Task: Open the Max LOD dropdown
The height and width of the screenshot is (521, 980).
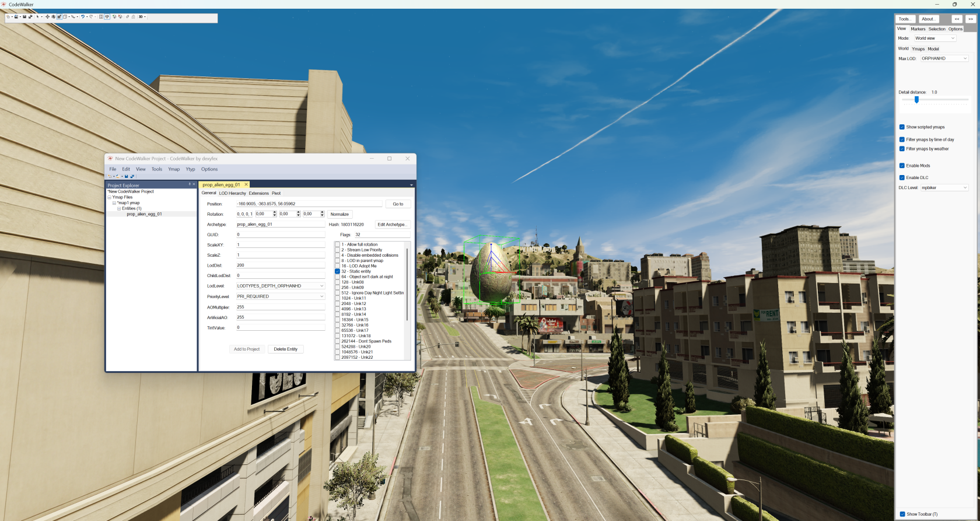Action: point(965,58)
